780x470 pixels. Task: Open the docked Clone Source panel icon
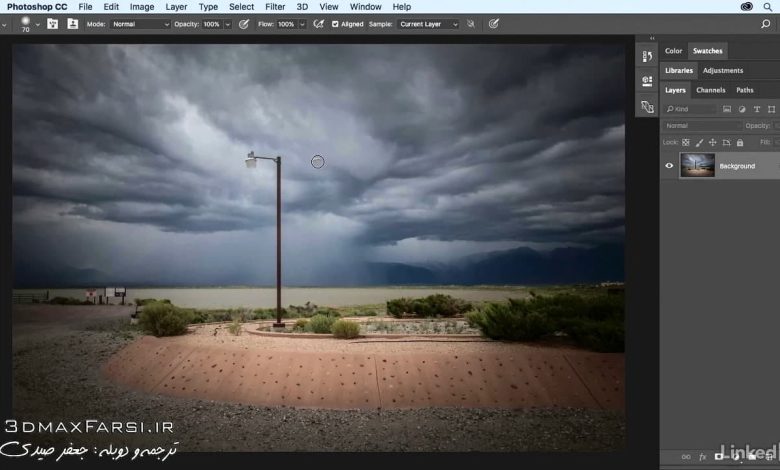pyautogui.click(x=647, y=106)
